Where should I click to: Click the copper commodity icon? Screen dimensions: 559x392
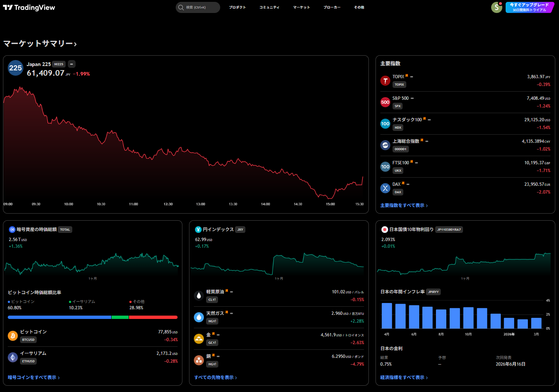(199, 360)
